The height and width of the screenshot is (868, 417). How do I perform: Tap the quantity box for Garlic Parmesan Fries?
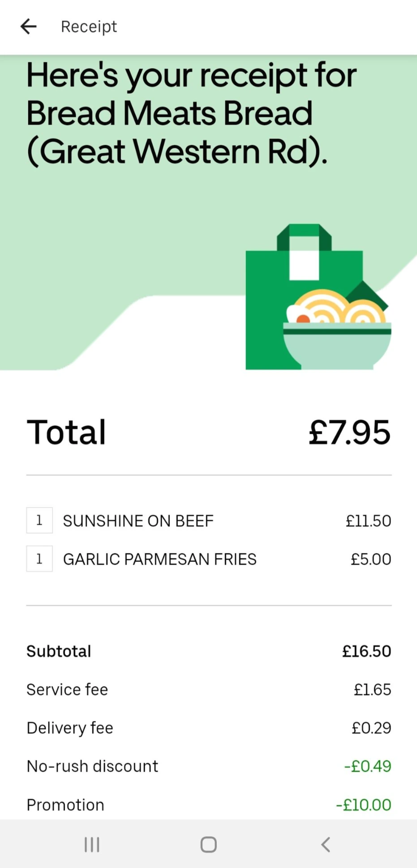coord(39,559)
